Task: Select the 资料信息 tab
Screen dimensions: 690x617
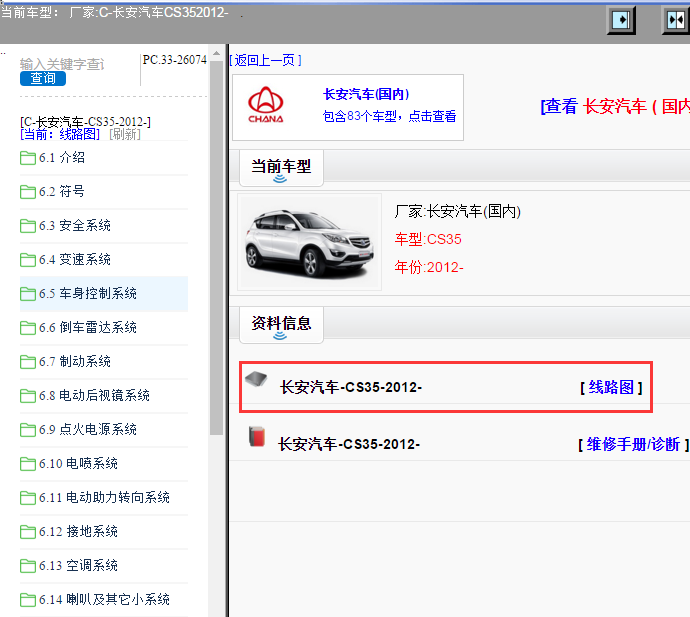Action: 281,325
